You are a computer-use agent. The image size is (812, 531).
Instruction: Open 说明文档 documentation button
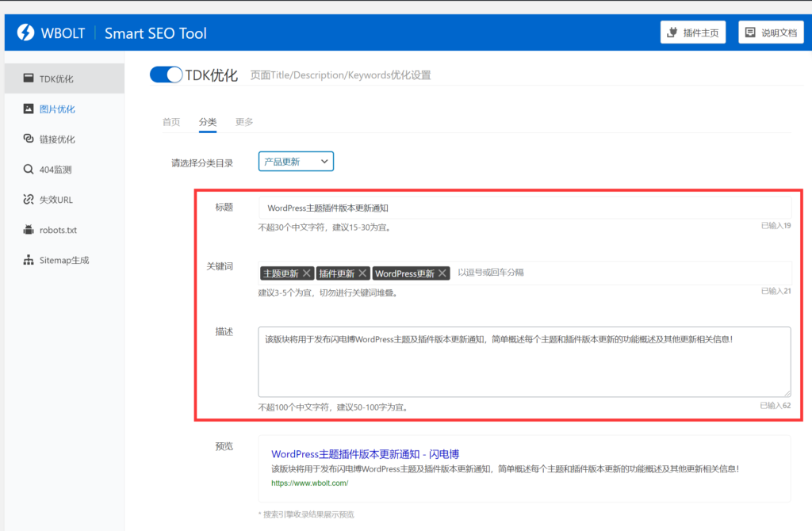tap(771, 32)
